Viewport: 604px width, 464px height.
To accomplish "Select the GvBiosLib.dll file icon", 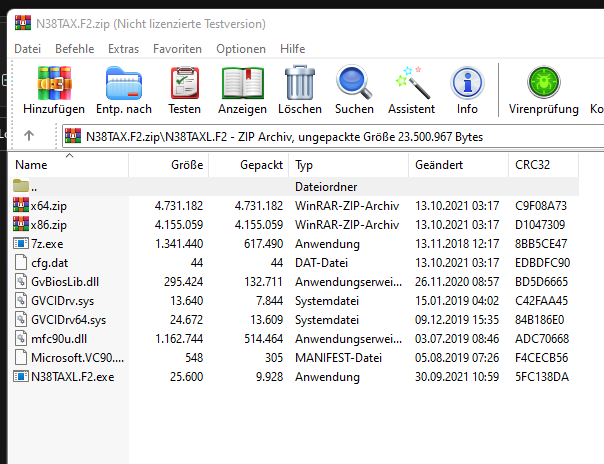I will (x=21, y=281).
